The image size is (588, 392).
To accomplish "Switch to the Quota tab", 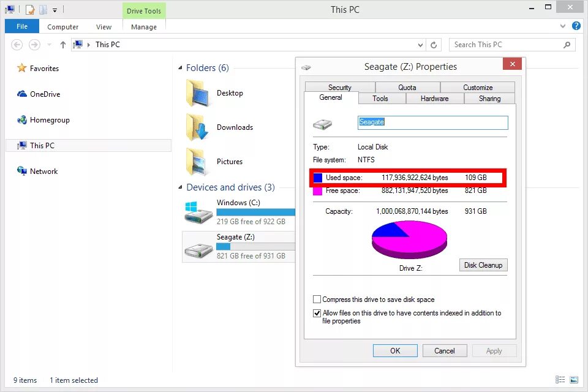I will tap(407, 87).
